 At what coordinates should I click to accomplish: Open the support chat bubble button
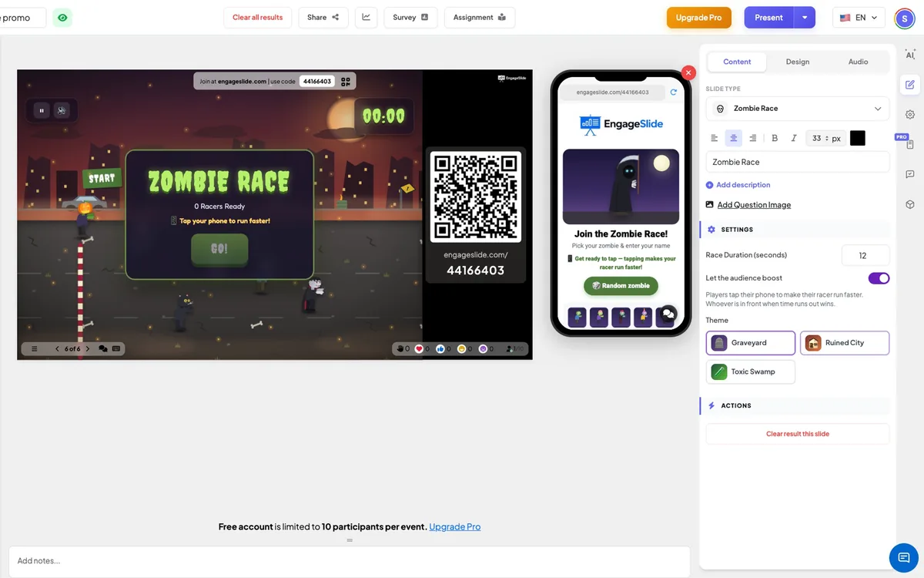pyautogui.click(x=904, y=557)
